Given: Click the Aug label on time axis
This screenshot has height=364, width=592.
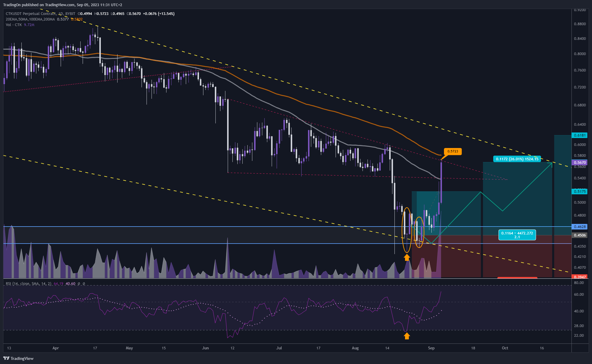Looking at the screenshot, I should coord(355,348).
